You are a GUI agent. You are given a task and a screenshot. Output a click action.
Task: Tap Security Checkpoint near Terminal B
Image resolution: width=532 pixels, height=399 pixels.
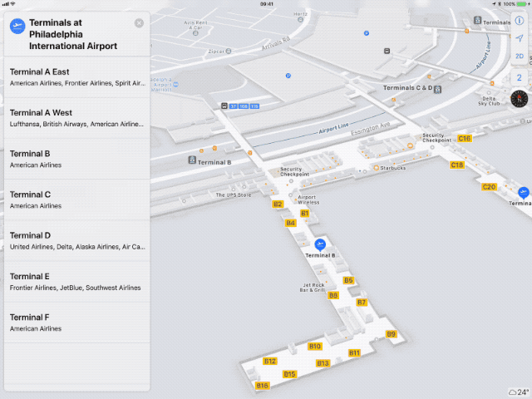(294, 172)
